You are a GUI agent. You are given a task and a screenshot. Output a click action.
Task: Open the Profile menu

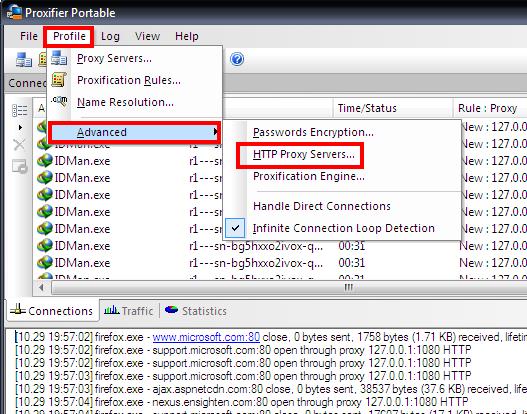[69, 36]
